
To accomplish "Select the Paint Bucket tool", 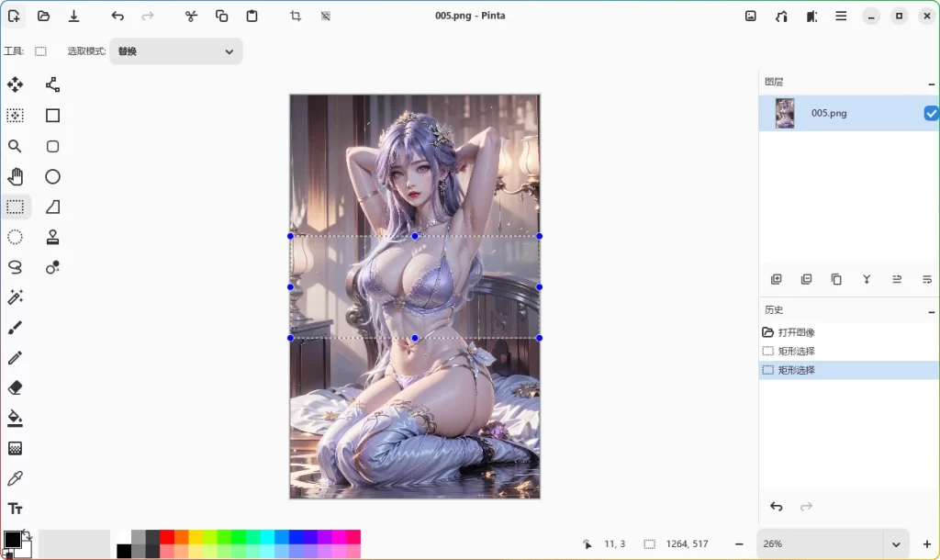I will [x=15, y=418].
